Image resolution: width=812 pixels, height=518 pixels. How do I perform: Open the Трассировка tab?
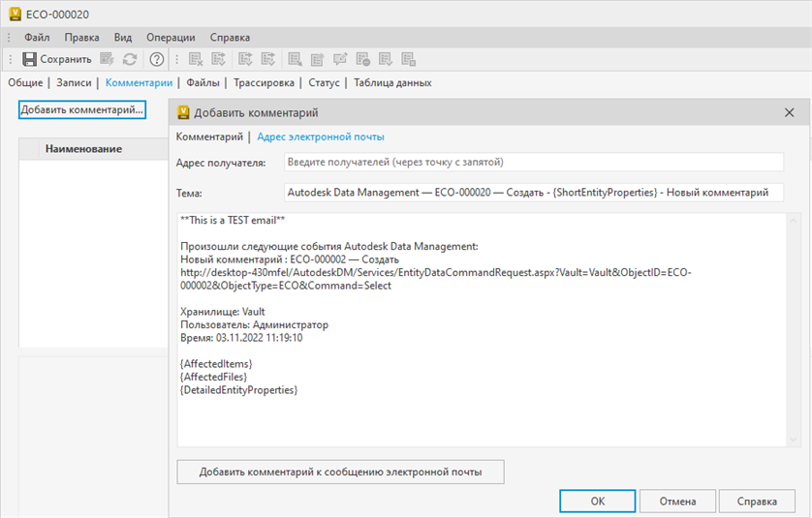tap(264, 83)
